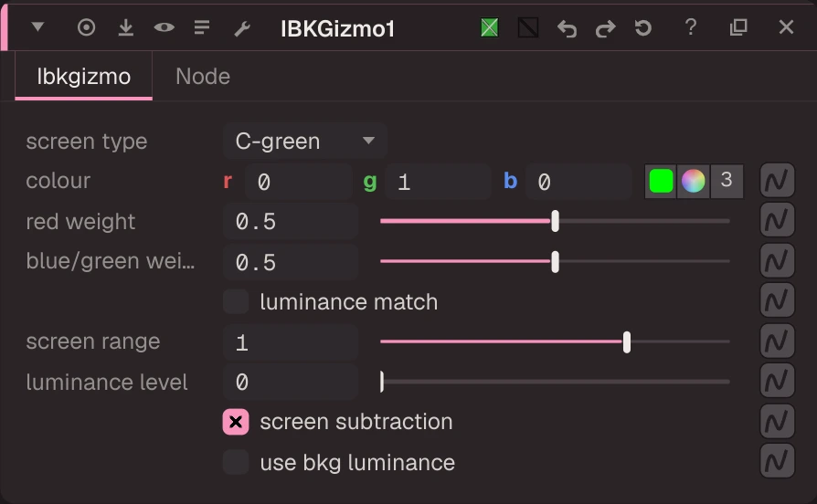Disable the screen subtraction checkbox
This screenshot has height=504, width=817.
click(236, 422)
